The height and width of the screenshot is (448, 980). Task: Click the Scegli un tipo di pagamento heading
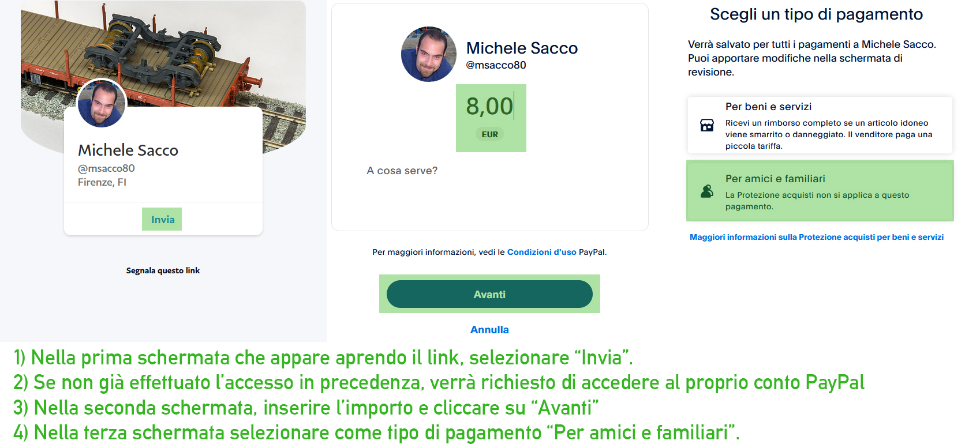(816, 14)
